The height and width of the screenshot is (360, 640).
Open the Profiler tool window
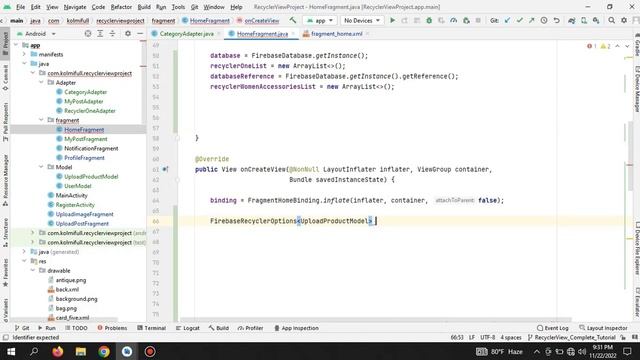pyautogui.click(x=250, y=328)
